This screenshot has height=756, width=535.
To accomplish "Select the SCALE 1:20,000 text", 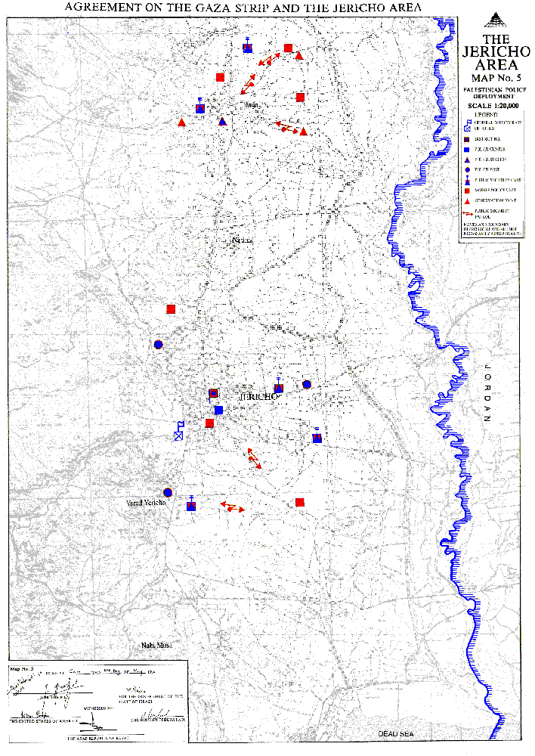I will point(493,106).
